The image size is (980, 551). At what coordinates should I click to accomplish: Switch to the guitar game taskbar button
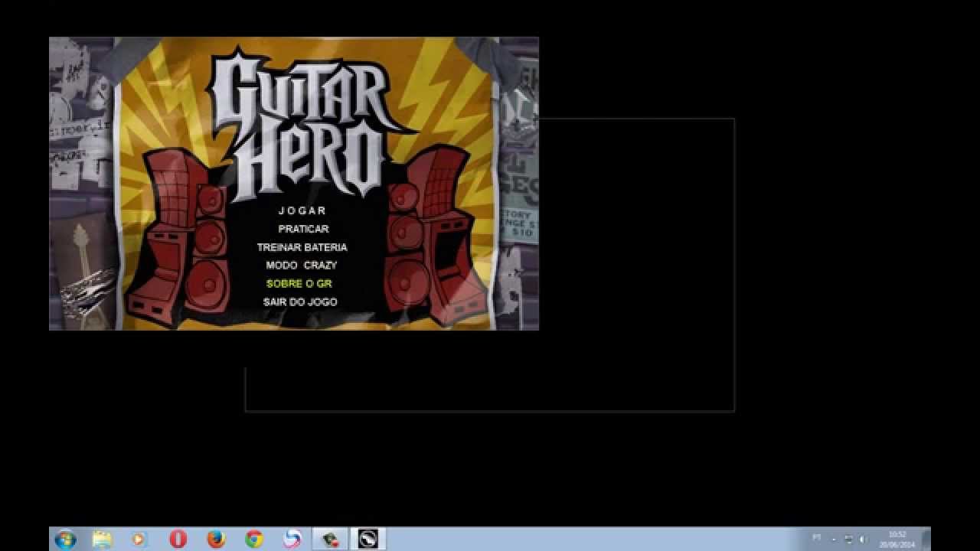pyautogui.click(x=330, y=540)
